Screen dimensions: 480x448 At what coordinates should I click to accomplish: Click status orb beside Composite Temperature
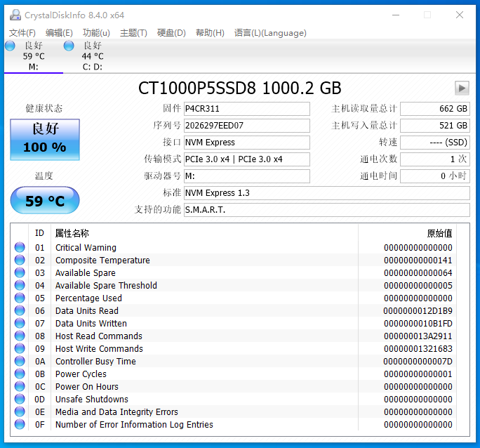[20, 260]
